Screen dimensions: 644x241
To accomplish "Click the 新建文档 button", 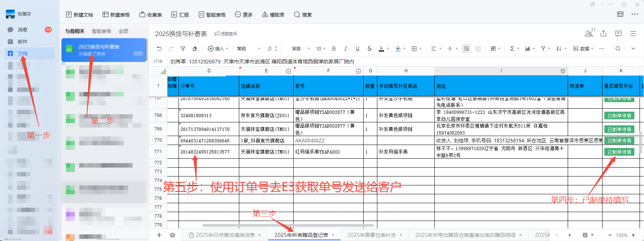I will (x=80, y=14).
